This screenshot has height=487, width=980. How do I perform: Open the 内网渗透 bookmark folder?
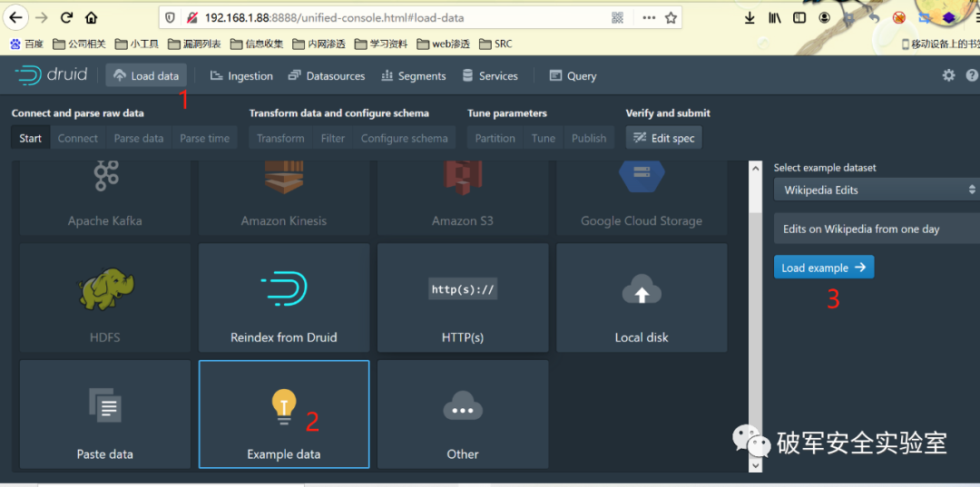pyautogui.click(x=318, y=44)
